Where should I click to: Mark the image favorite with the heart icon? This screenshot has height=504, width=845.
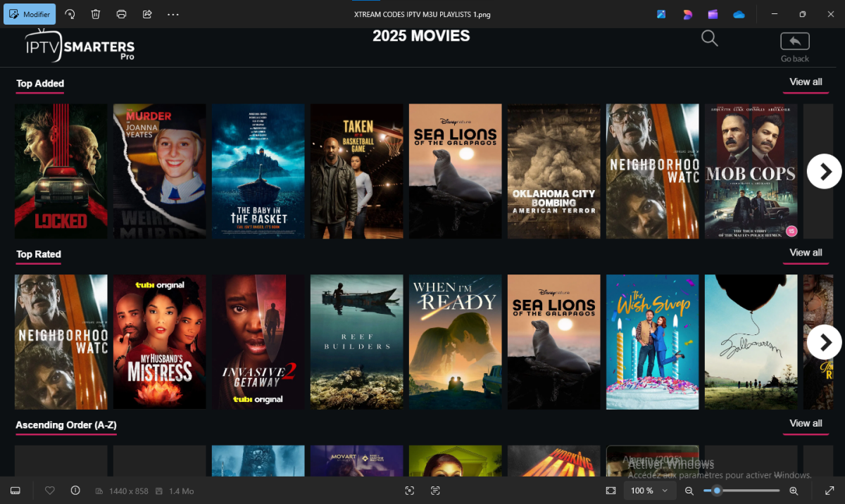point(50,491)
